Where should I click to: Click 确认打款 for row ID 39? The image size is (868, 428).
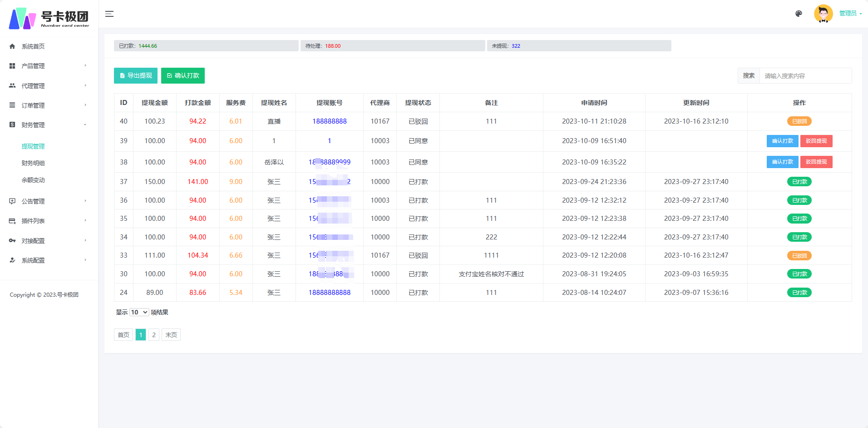pyautogui.click(x=782, y=141)
